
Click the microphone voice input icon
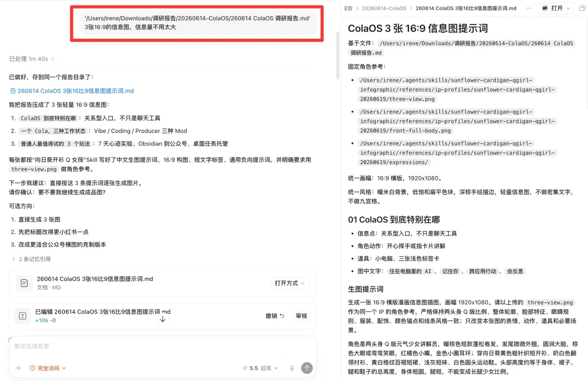292,368
